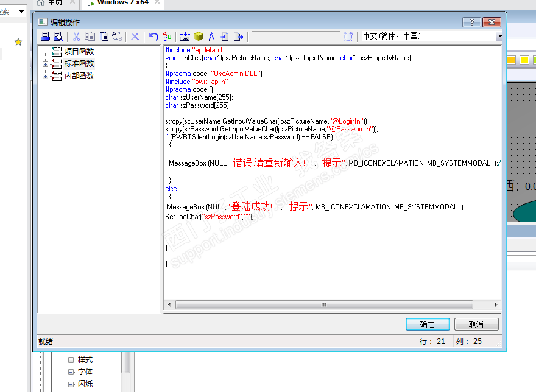
Task: Click the empty toolbar text field
Action: pos(295,37)
